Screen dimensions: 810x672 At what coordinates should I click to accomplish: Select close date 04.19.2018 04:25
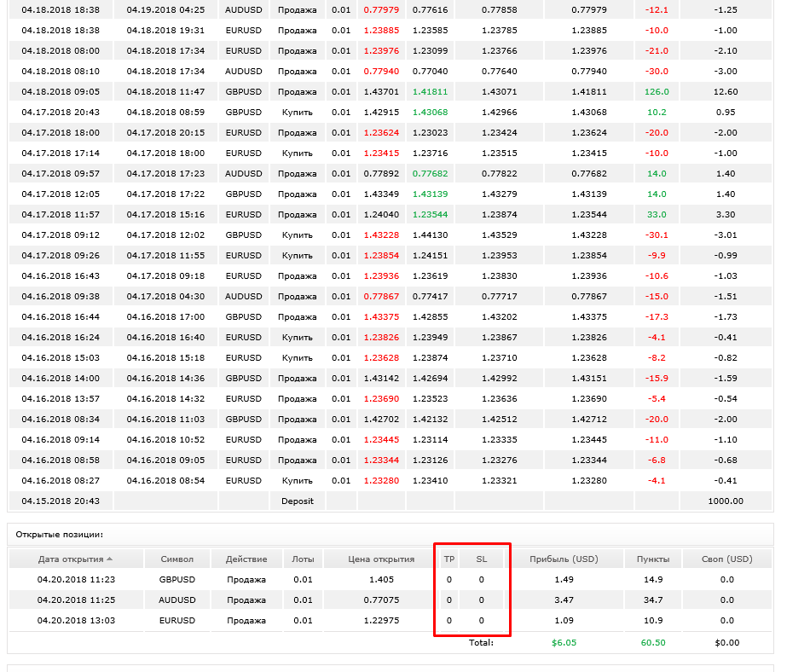[x=165, y=10]
